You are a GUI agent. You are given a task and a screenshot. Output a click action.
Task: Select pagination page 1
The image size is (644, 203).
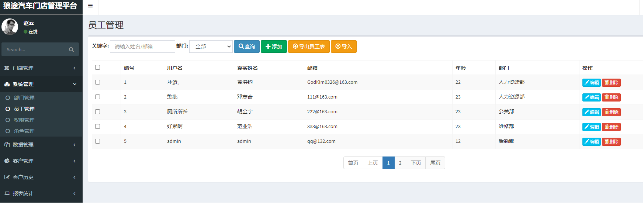(x=388, y=163)
